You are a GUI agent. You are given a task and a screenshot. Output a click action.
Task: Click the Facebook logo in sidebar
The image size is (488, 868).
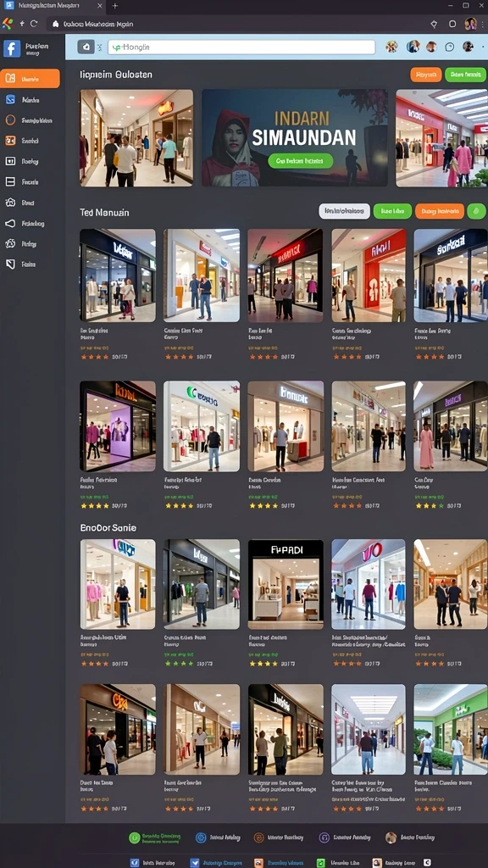[x=12, y=48]
